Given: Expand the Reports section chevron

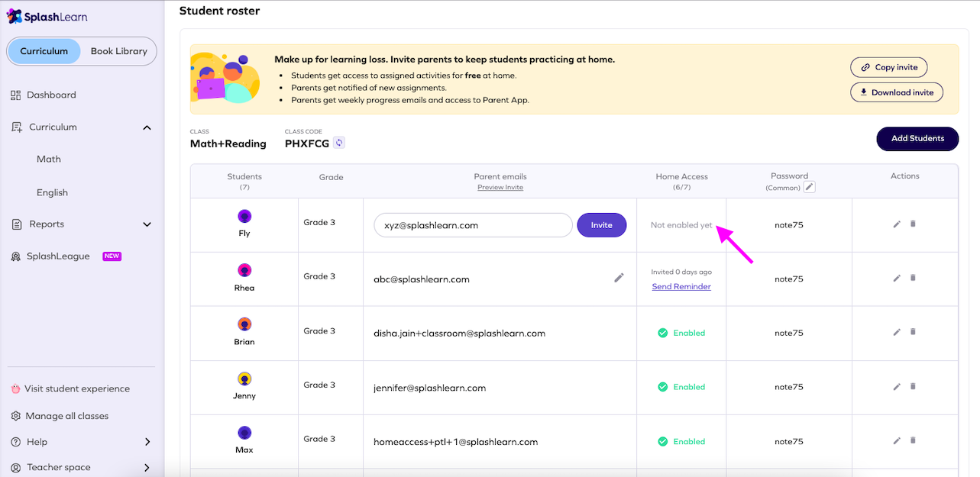Looking at the screenshot, I should click(x=147, y=224).
